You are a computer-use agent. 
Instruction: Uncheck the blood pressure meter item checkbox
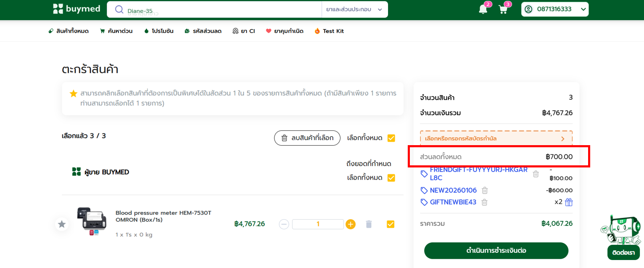(391, 224)
